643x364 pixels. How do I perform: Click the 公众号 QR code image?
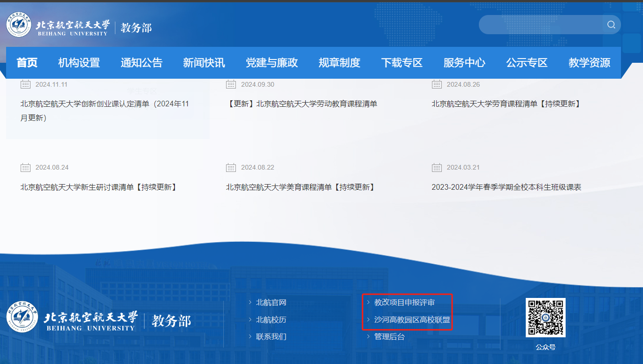545,317
